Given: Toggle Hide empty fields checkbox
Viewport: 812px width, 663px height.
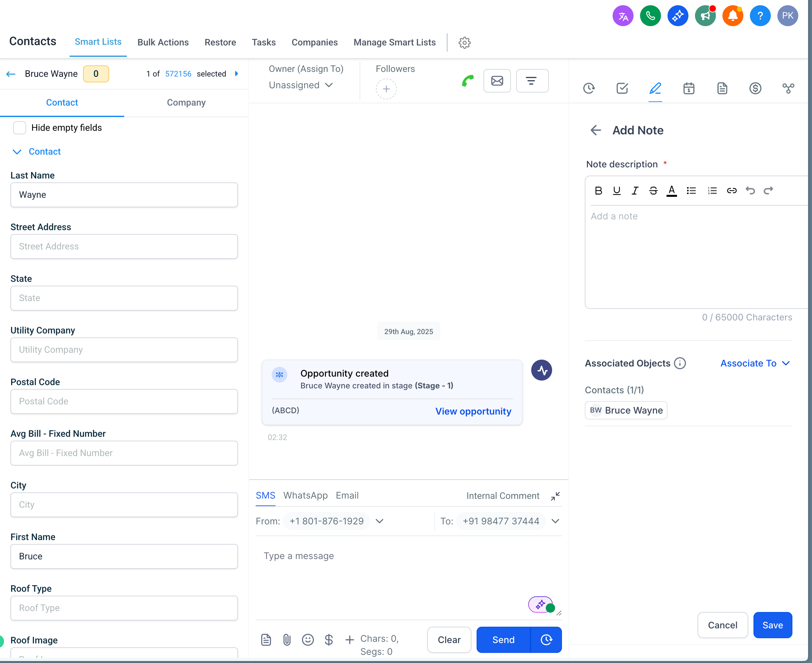Looking at the screenshot, I should click(20, 127).
